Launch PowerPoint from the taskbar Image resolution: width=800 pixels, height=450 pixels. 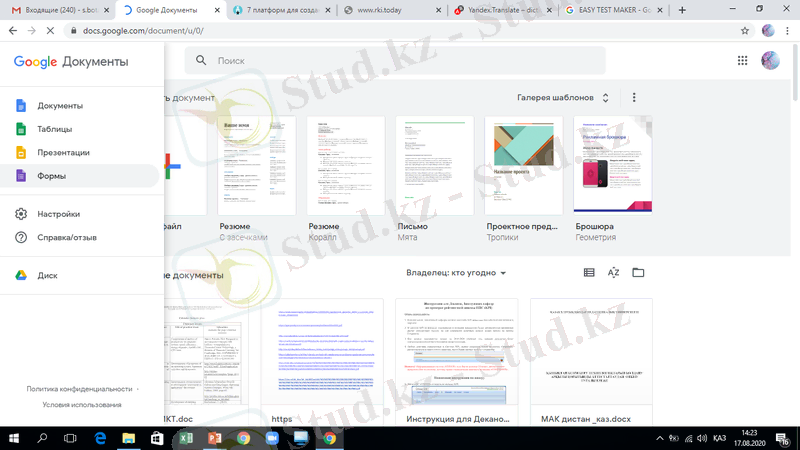pyautogui.click(x=215, y=438)
